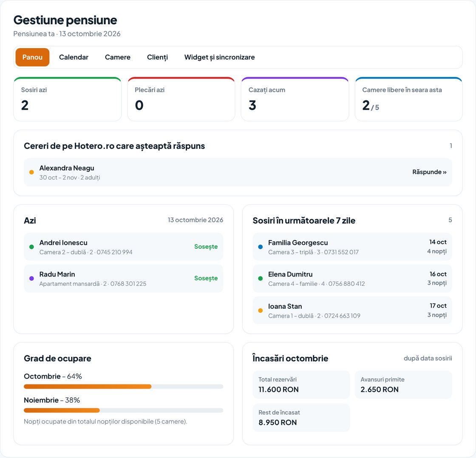The width and height of the screenshot is (476, 458).
Task: Click the Încasări octombrie heading
Action: tap(291, 358)
